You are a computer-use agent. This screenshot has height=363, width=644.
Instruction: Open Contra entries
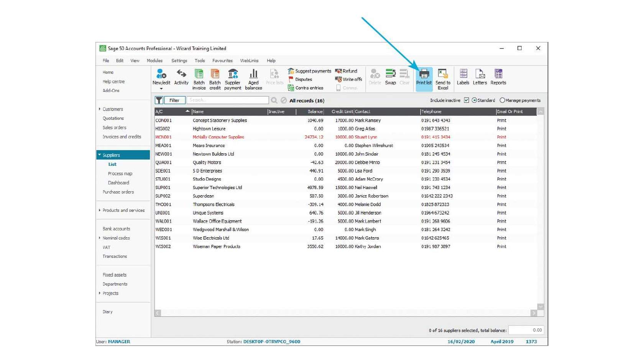(306, 88)
